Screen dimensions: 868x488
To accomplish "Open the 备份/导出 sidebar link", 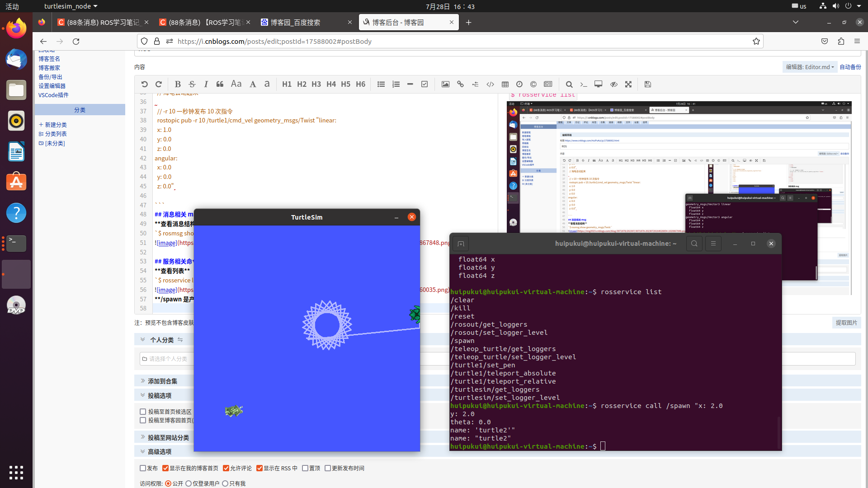I will pos(50,77).
